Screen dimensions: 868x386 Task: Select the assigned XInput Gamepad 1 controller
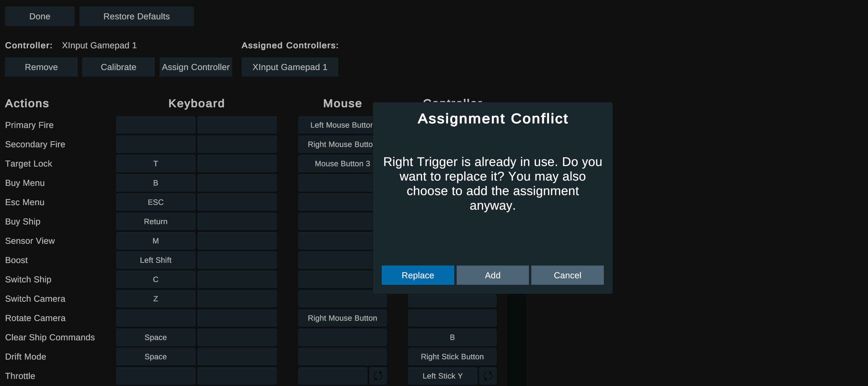(x=289, y=67)
